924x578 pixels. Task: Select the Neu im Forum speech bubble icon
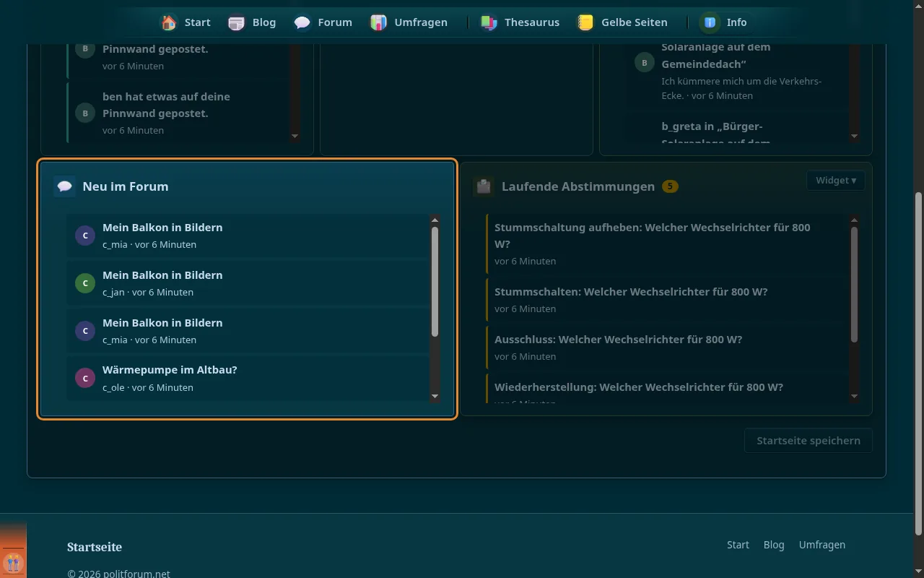tap(65, 186)
